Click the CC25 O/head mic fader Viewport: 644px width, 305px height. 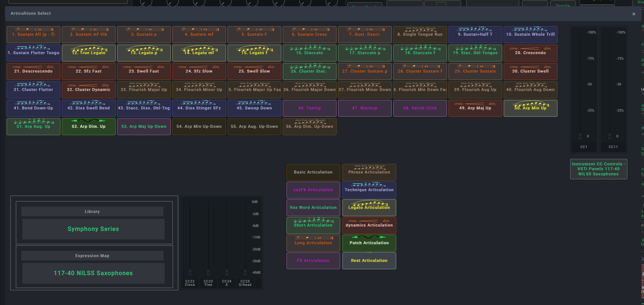(245, 273)
